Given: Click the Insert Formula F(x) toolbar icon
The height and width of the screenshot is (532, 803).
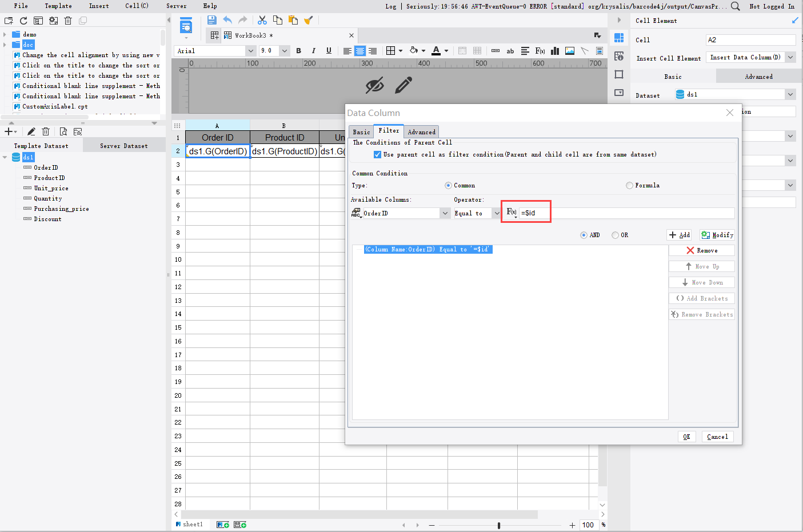Looking at the screenshot, I should (x=540, y=50).
